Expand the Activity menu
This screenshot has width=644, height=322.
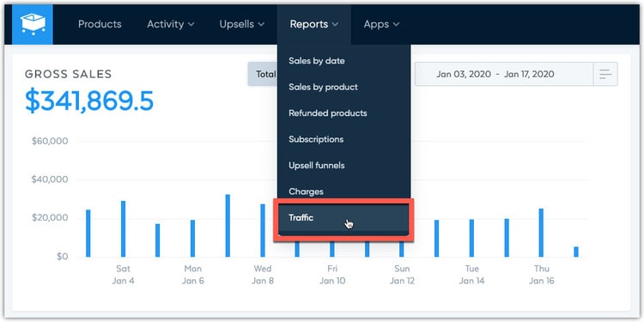tap(171, 24)
